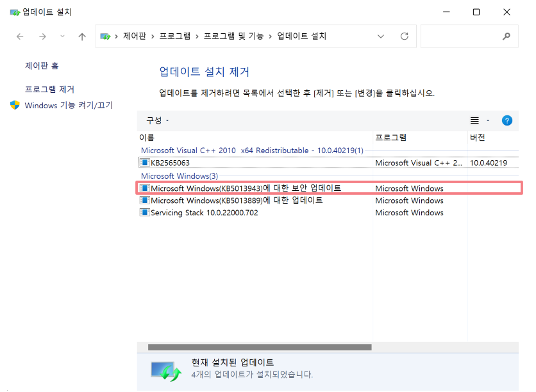Click the KB2565063 item icon
Image resolution: width=536 pixels, height=392 pixels.
point(144,163)
